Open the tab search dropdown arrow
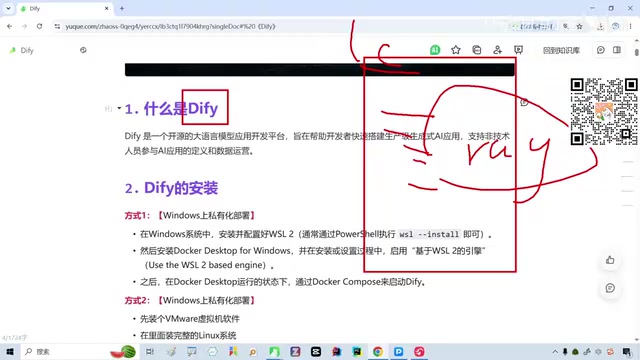Viewport: 640px width, 360px height. tap(8, 8)
